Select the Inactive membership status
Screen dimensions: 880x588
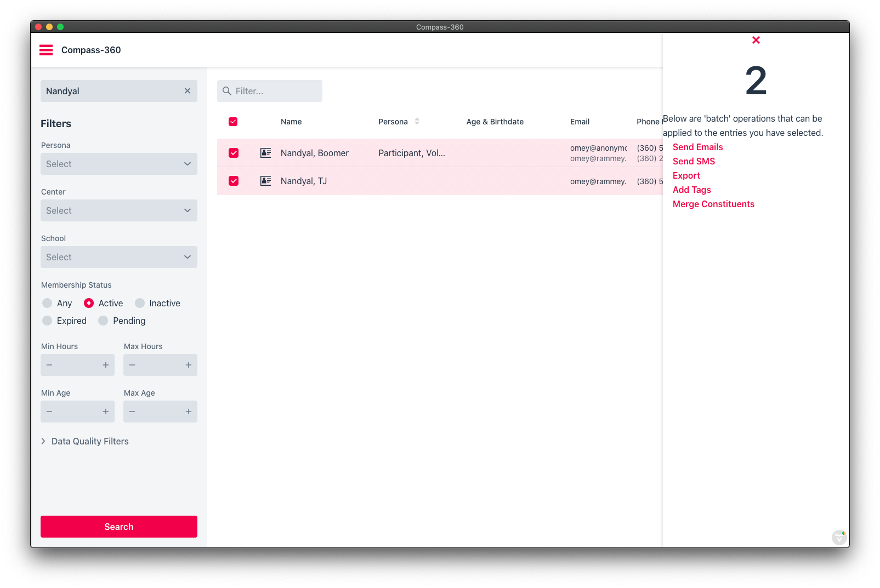(x=140, y=303)
